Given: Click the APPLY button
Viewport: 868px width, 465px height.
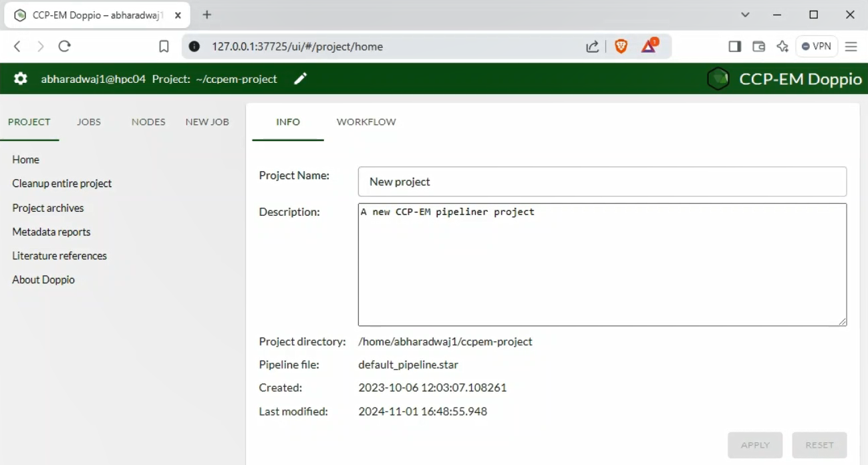Looking at the screenshot, I should coord(755,445).
